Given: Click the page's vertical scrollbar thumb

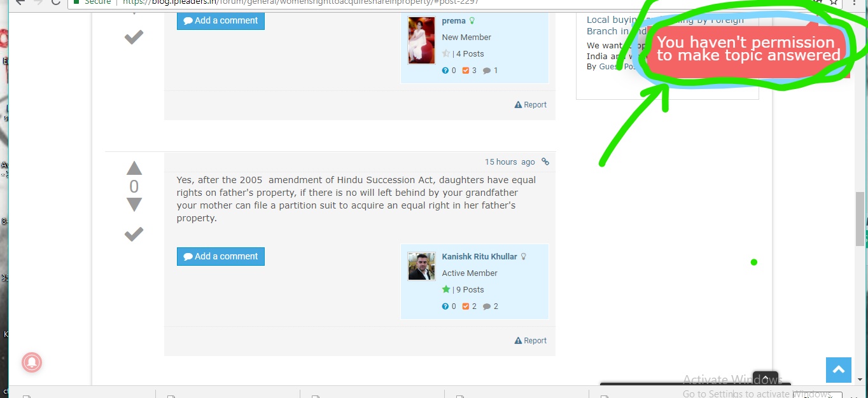Looking at the screenshot, I should pos(860,218).
